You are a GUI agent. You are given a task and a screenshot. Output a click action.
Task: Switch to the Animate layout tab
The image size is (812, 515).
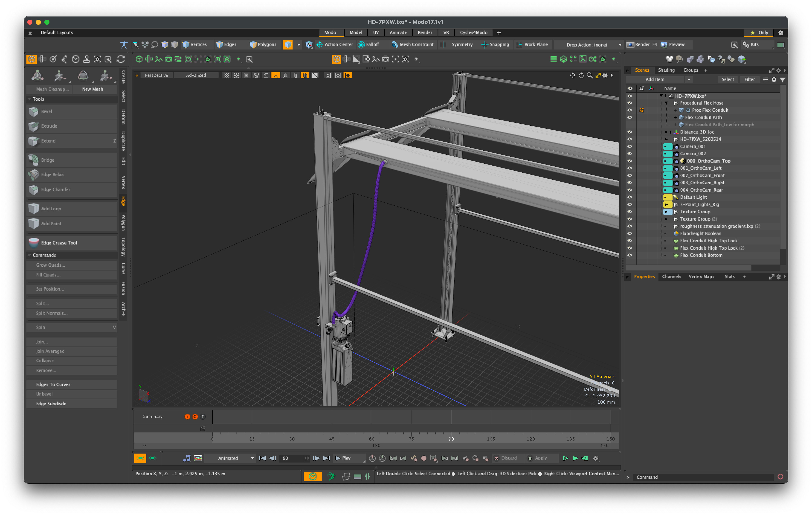398,33
